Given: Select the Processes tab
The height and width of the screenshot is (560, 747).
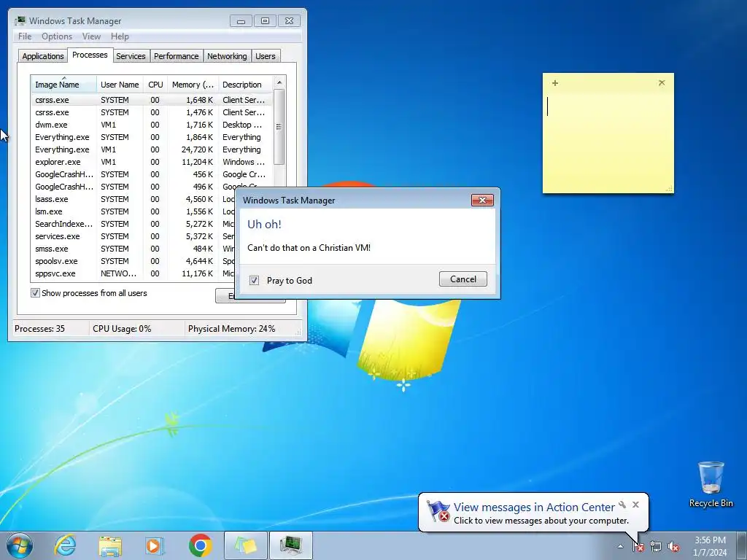Looking at the screenshot, I should (90, 55).
